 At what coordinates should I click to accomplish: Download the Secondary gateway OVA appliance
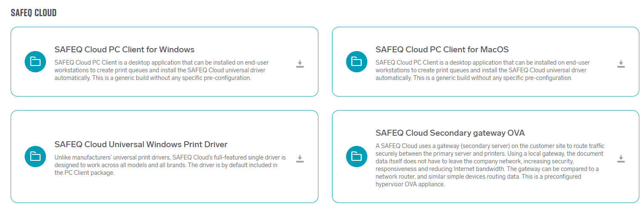[x=621, y=159]
